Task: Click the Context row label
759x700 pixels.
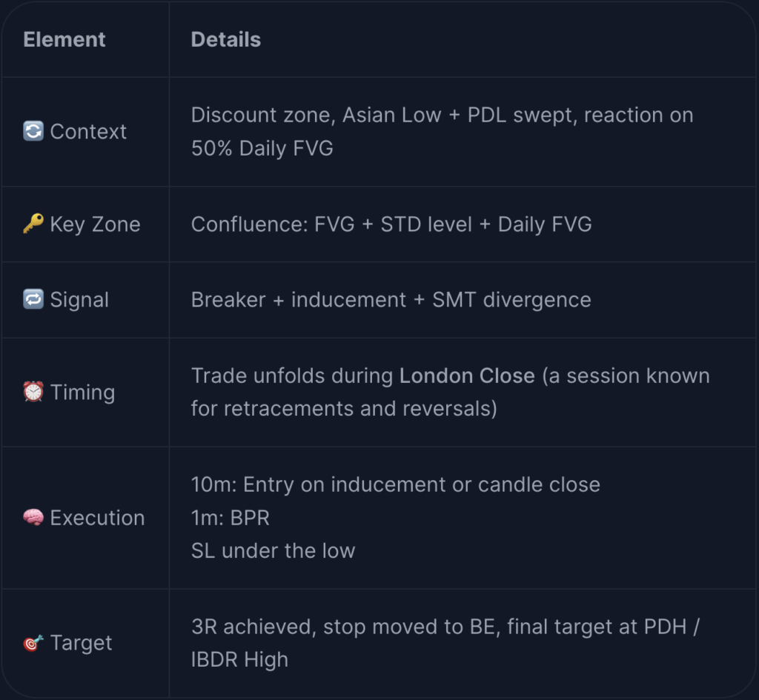Action: coord(88,132)
